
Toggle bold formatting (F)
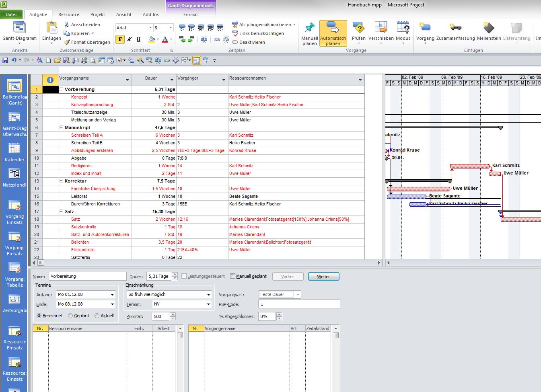[x=120, y=39]
